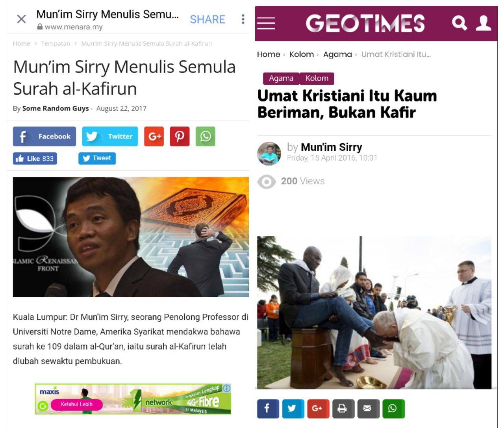Tap the SHARE button in browser bar

208,19
